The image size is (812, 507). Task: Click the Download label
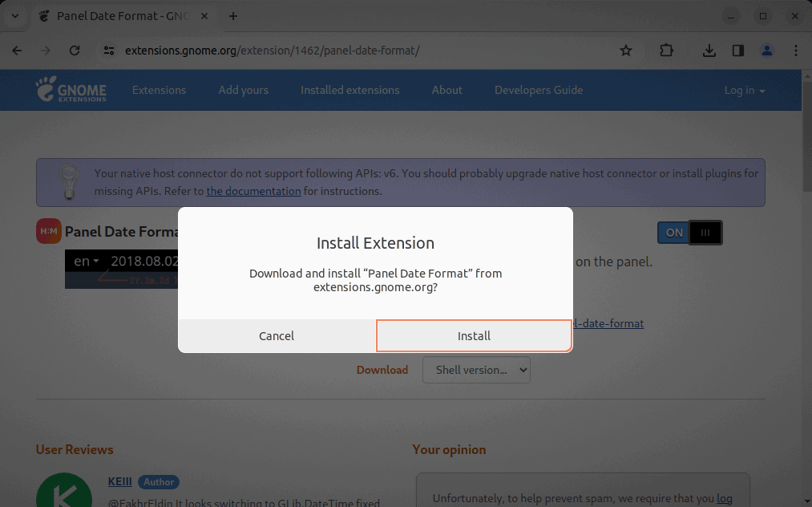point(382,370)
